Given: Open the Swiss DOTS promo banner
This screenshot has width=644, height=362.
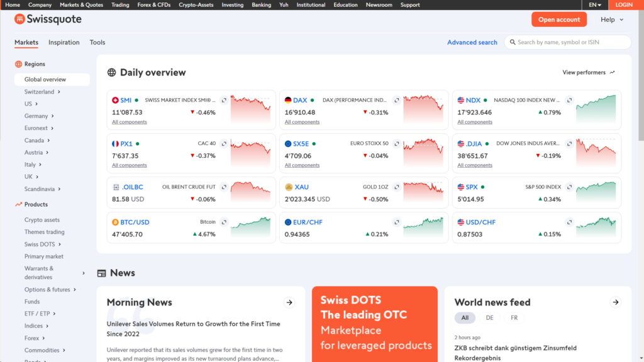Looking at the screenshot, I should [x=375, y=324].
